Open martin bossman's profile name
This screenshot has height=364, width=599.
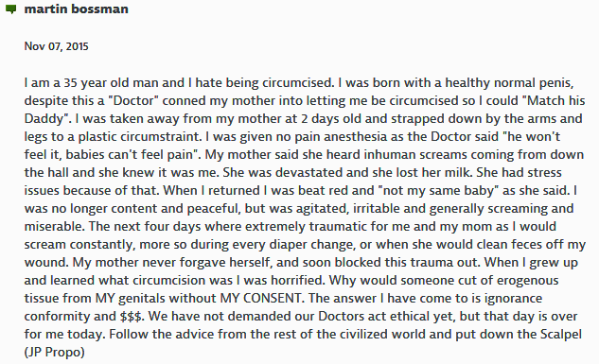coord(77,9)
